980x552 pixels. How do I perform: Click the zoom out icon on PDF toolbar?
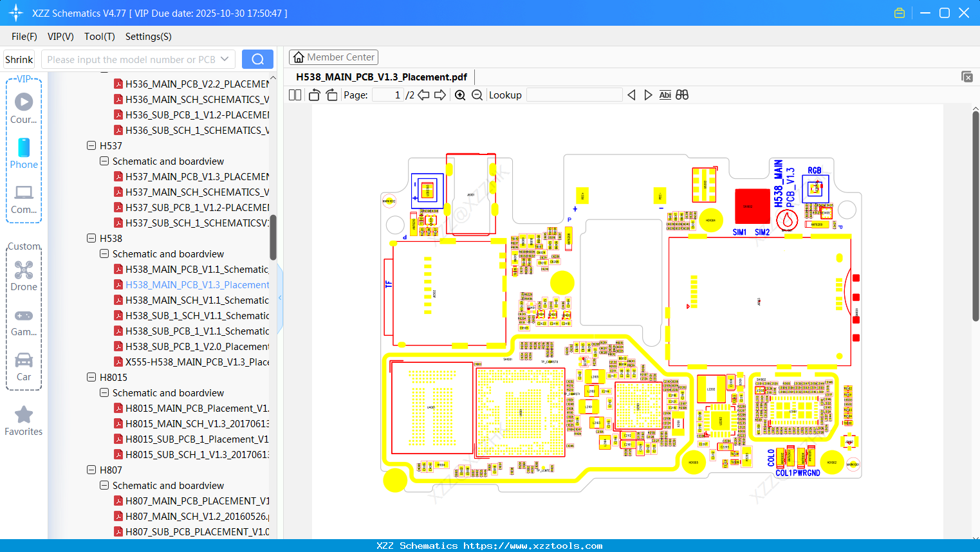point(477,95)
